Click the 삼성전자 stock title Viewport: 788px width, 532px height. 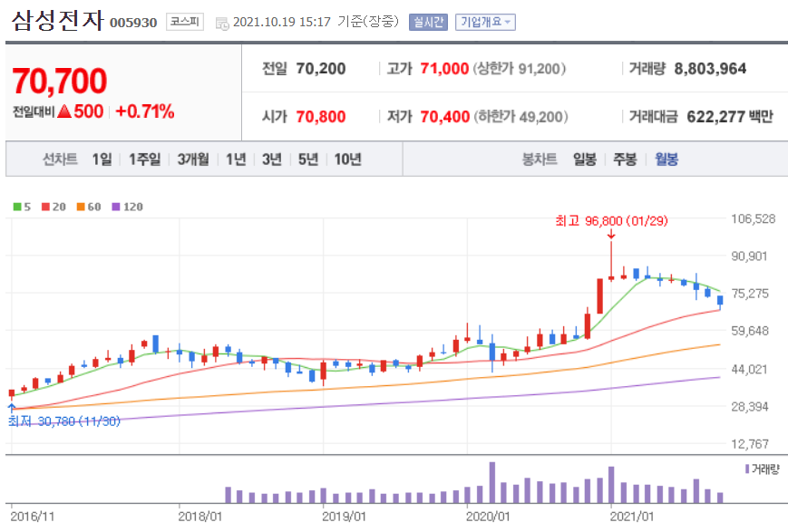58,21
